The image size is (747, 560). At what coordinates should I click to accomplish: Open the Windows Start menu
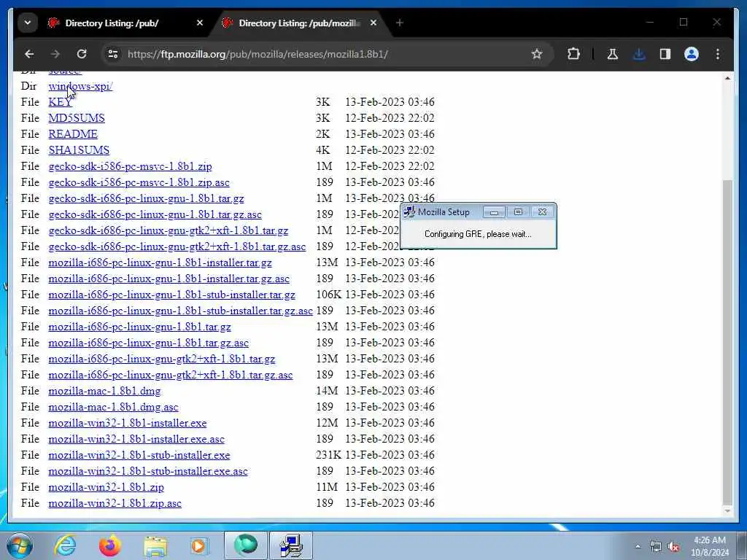pos(19,545)
